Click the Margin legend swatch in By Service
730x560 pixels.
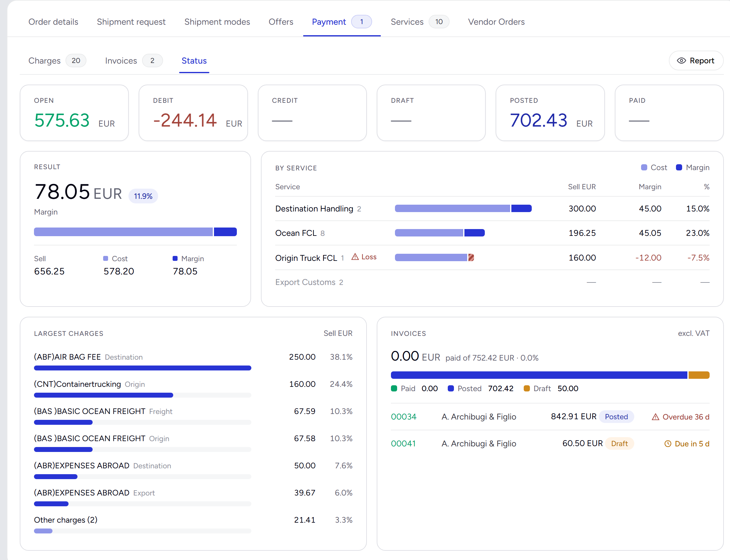coord(679,167)
